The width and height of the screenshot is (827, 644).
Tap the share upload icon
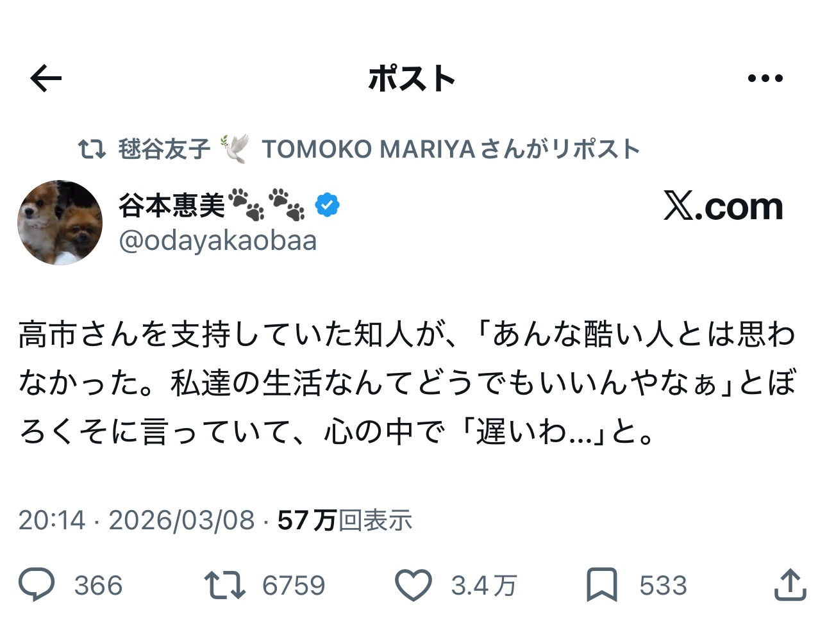[789, 585]
